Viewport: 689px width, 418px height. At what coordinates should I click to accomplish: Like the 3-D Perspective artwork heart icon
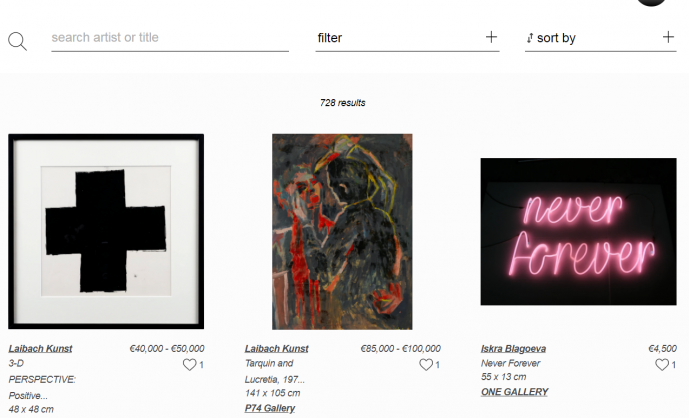click(x=189, y=364)
